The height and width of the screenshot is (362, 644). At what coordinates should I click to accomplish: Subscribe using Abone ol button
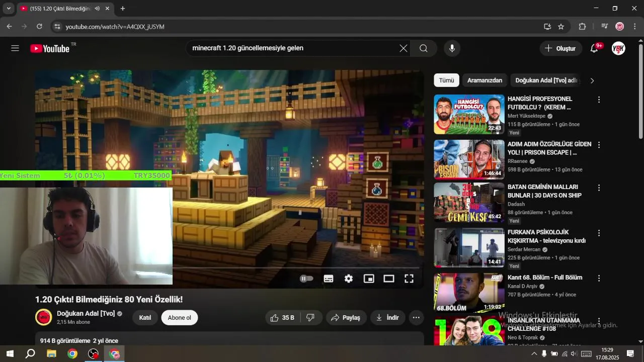pos(180,318)
